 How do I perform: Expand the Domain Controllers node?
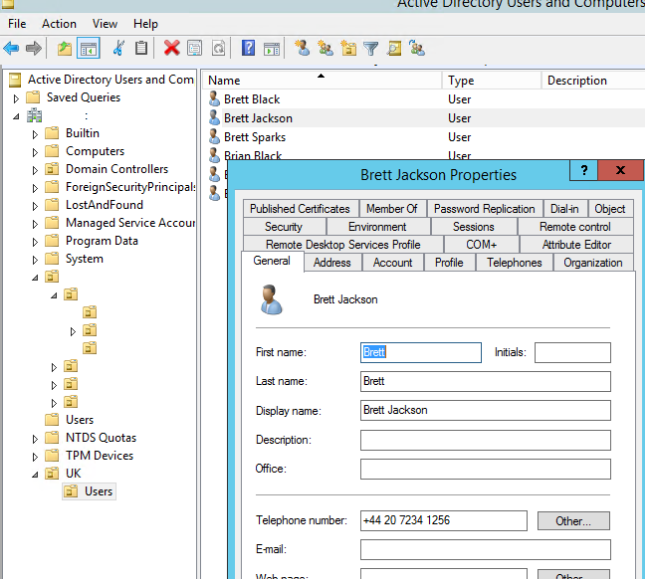35,170
